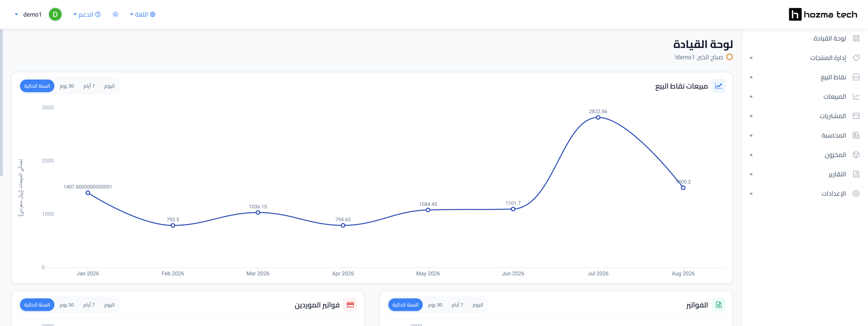Open the لوحة القيادة dashboard grid icon

tap(856, 38)
